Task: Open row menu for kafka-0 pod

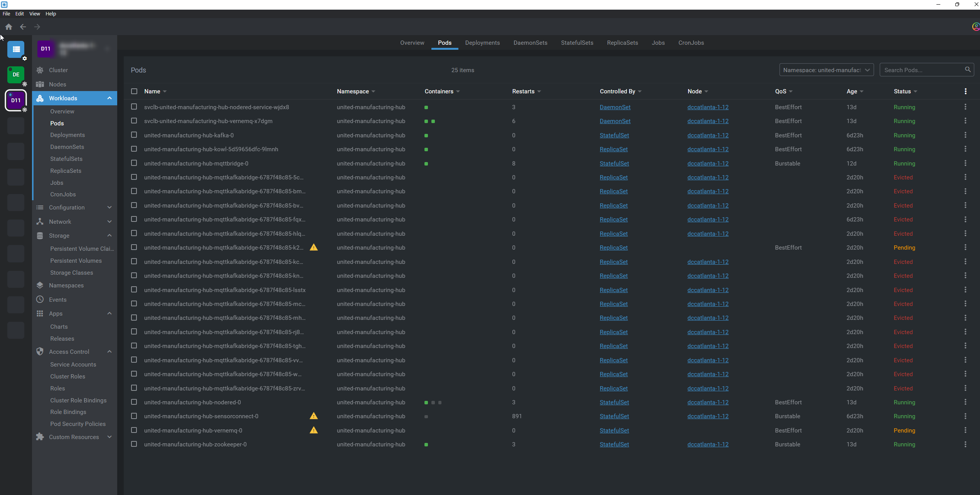Action: (965, 135)
